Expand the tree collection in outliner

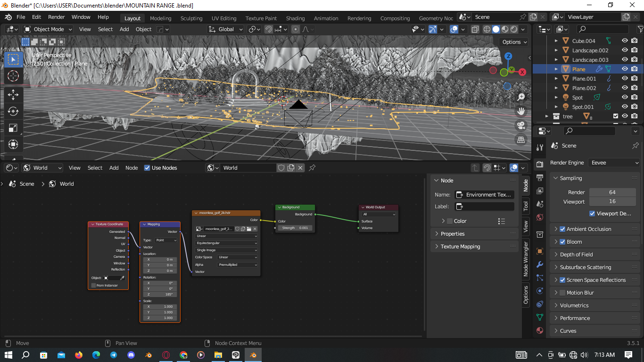click(x=547, y=116)
